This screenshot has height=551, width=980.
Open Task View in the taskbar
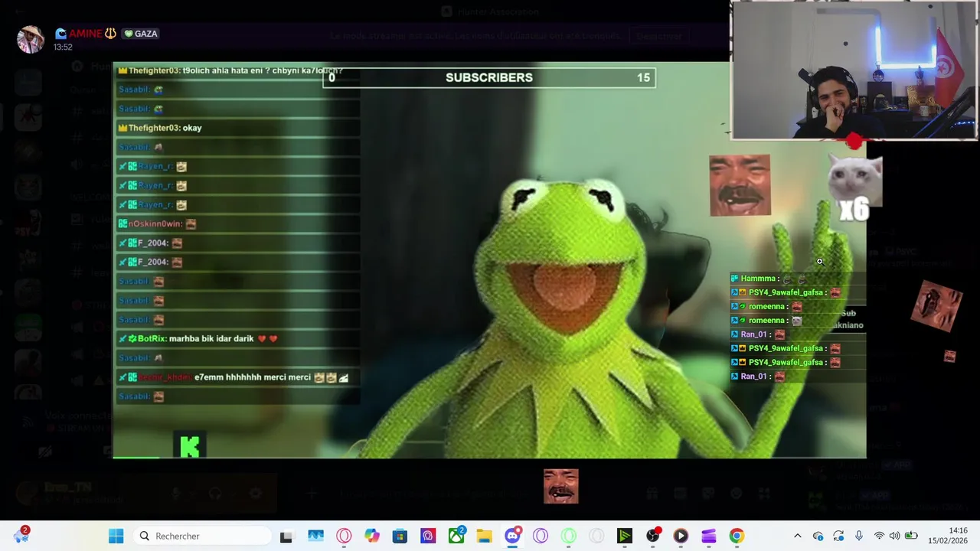click(286, 536)
